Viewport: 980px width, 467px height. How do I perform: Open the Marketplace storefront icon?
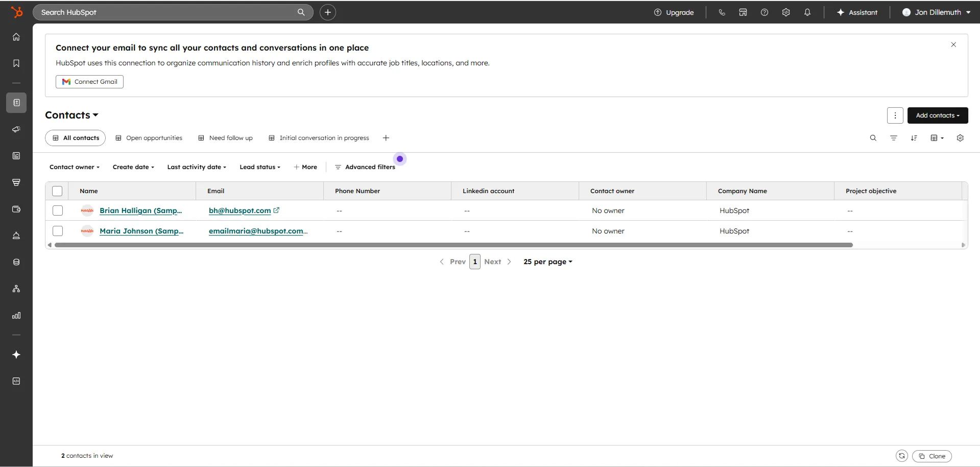click(x=743, y=12)
